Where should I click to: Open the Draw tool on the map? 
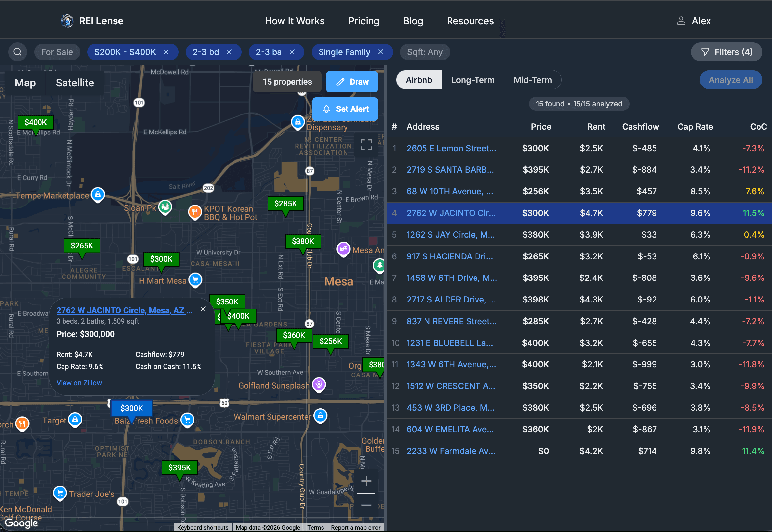click(352, 82)
